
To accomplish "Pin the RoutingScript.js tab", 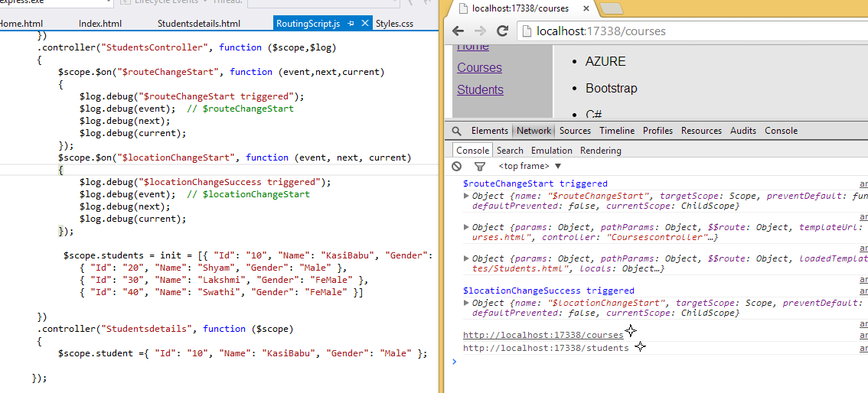I will [x=351, y=24].
